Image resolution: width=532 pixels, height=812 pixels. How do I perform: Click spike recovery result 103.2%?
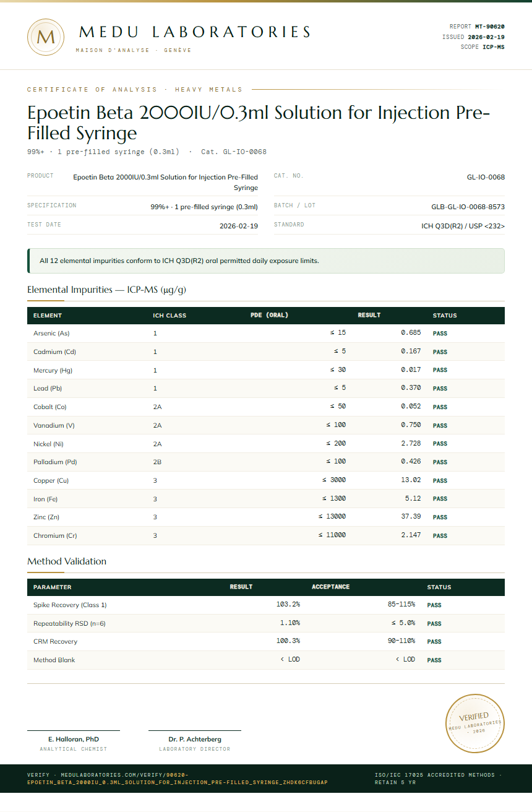pyautogui.click(x=288, y=604)
